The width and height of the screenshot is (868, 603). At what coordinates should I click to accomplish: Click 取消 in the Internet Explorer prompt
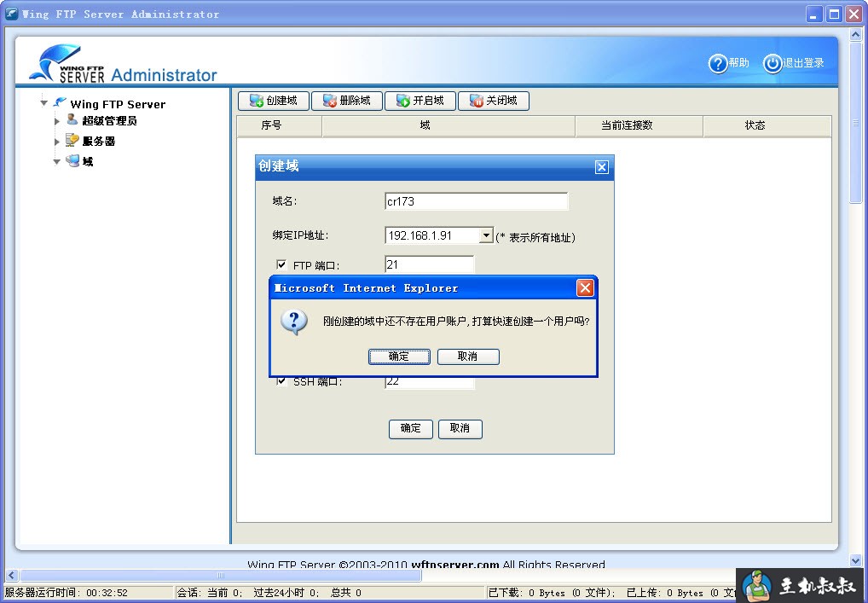click(468, 357)
